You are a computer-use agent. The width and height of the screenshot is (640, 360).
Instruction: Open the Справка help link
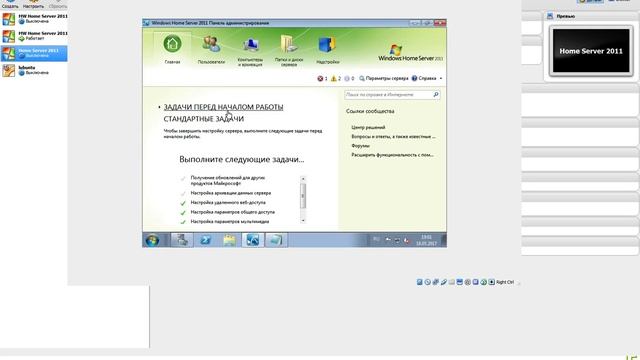pyautogui.click(x=424, y=78)
